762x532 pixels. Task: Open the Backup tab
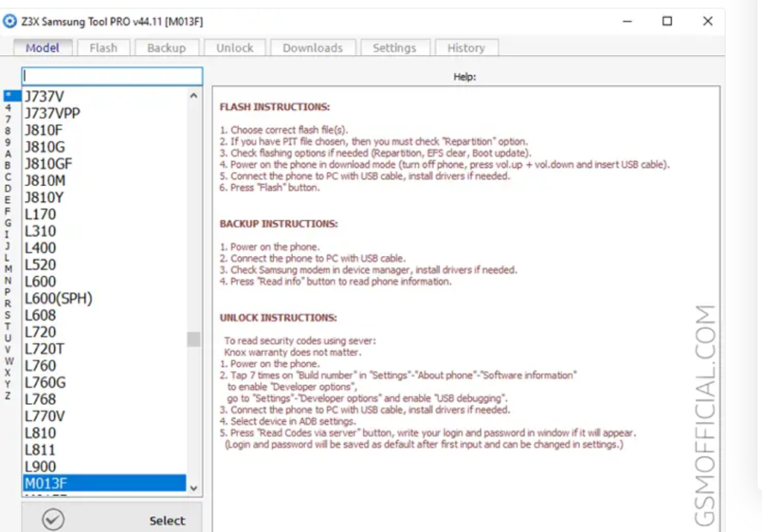167,48
